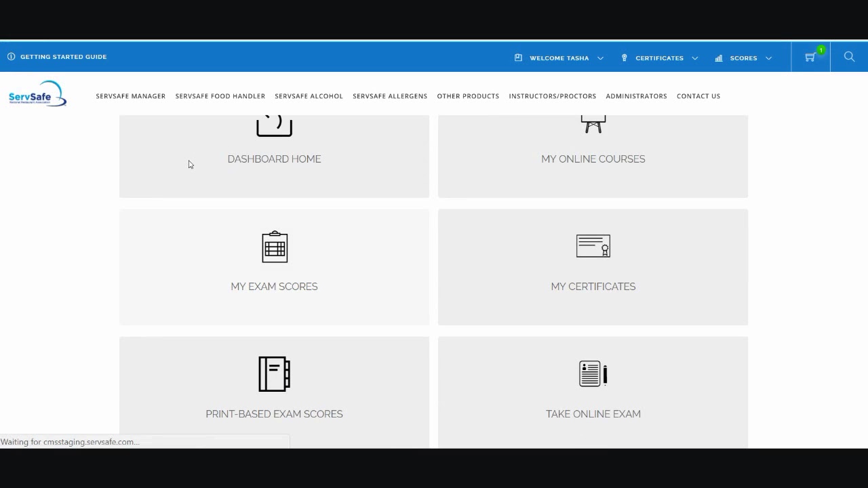
Task: Open the Take Online Exam label
Action: [x=593, y=413]
